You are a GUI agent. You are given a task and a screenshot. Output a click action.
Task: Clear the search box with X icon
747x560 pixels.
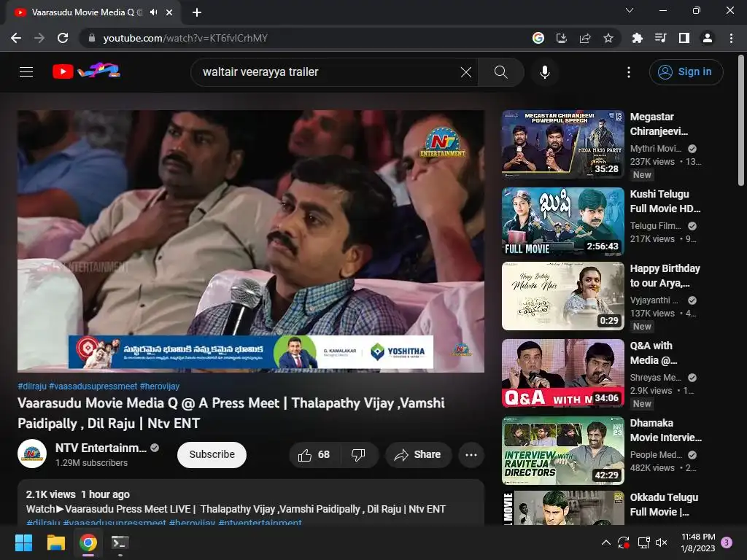pyautogui.click(x=466, y=72)
